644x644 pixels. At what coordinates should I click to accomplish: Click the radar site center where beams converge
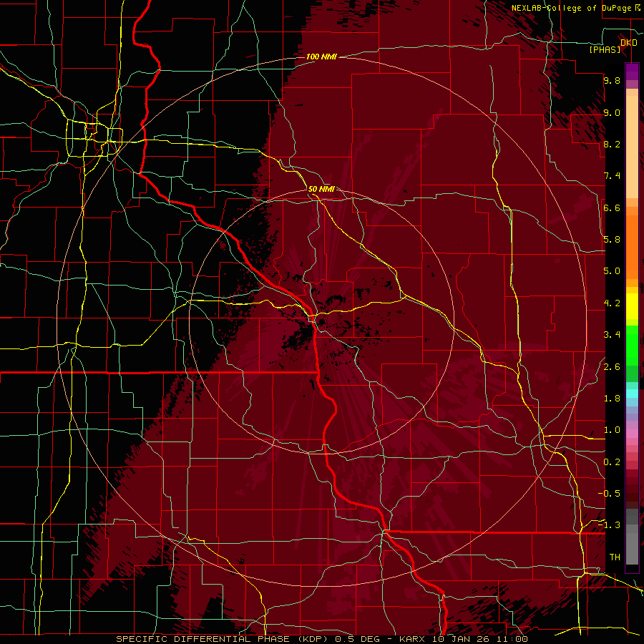tap(321, 321)
